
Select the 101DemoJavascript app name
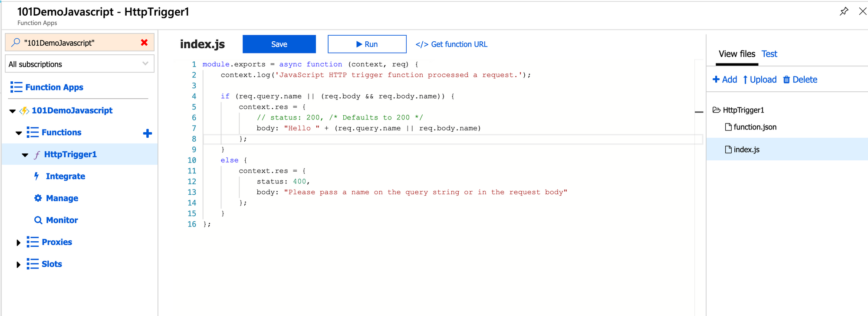72,110
